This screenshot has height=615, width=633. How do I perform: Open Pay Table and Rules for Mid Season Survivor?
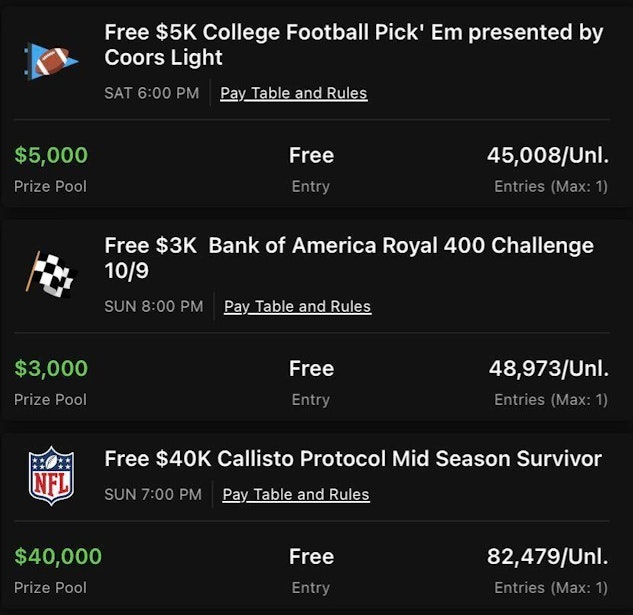pos(295,494)
